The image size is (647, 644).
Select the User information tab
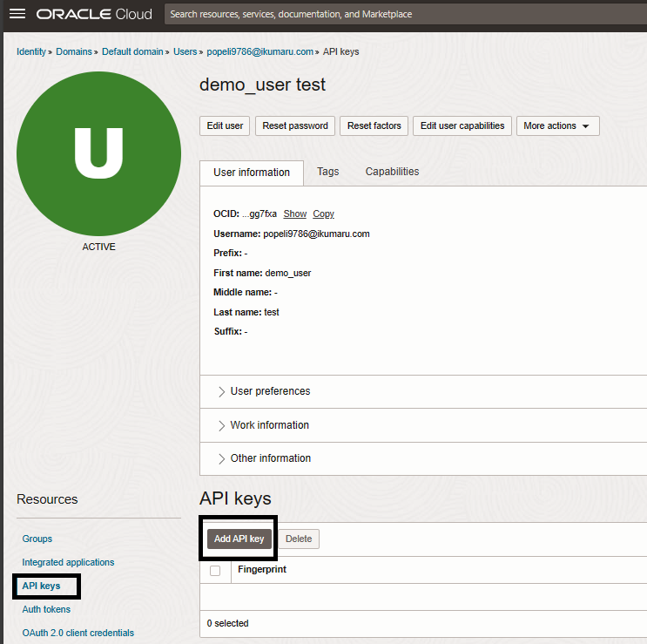click(x=252, y=173)
